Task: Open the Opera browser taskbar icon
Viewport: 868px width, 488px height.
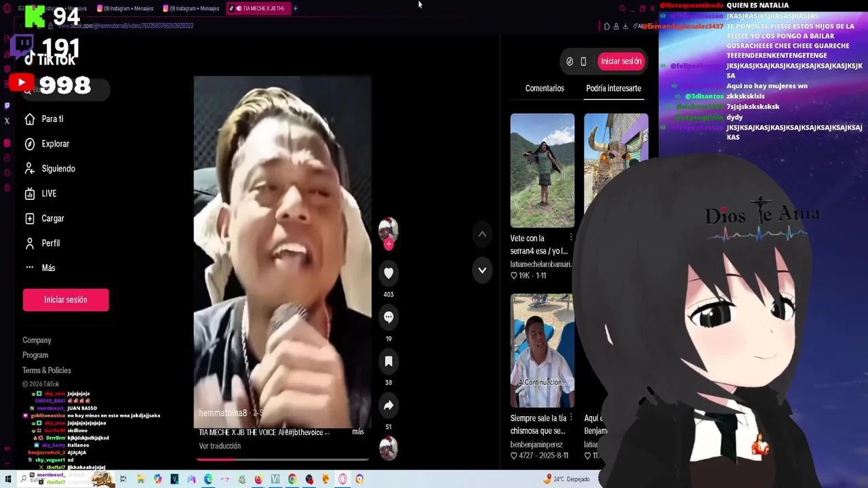Action: [x=342, y=479]
